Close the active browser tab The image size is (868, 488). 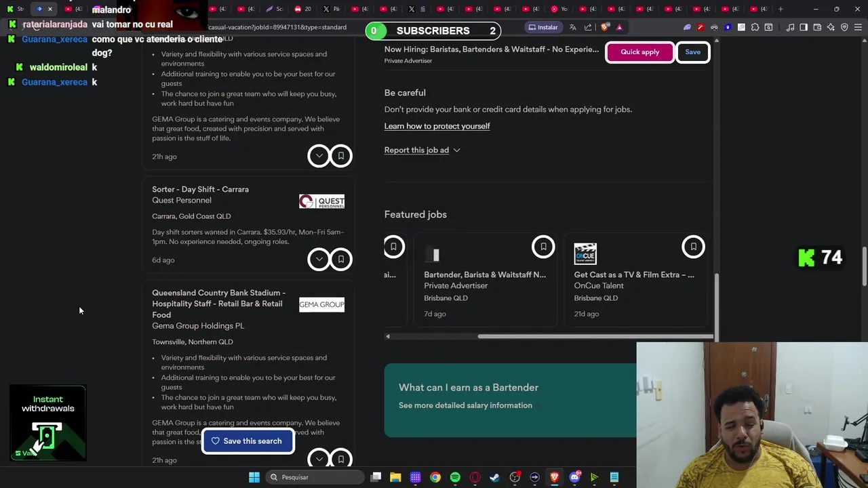(50, 9)
